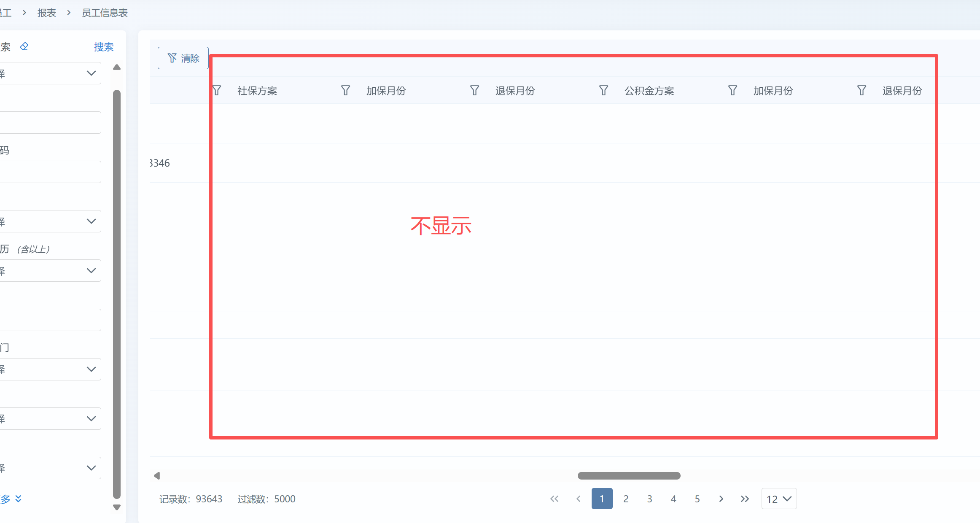The height and width of the screenshot is (523, 980).
Task: Click the next page arrow
Action: point(721,499)
